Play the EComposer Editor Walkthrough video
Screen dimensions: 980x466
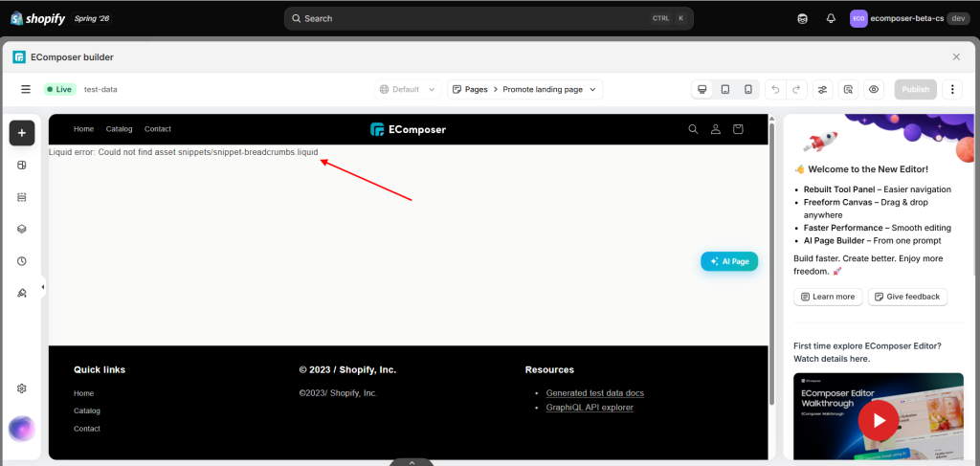tap(880, 420)
